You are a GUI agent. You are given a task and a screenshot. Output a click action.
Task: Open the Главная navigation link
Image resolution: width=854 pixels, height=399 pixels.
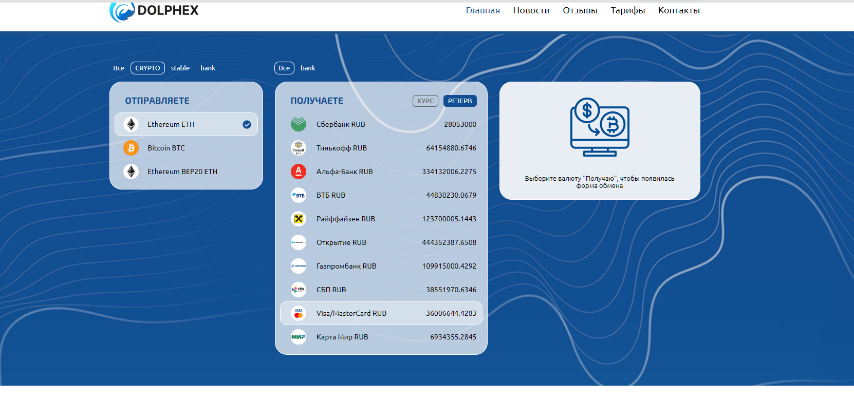[483, 10]
